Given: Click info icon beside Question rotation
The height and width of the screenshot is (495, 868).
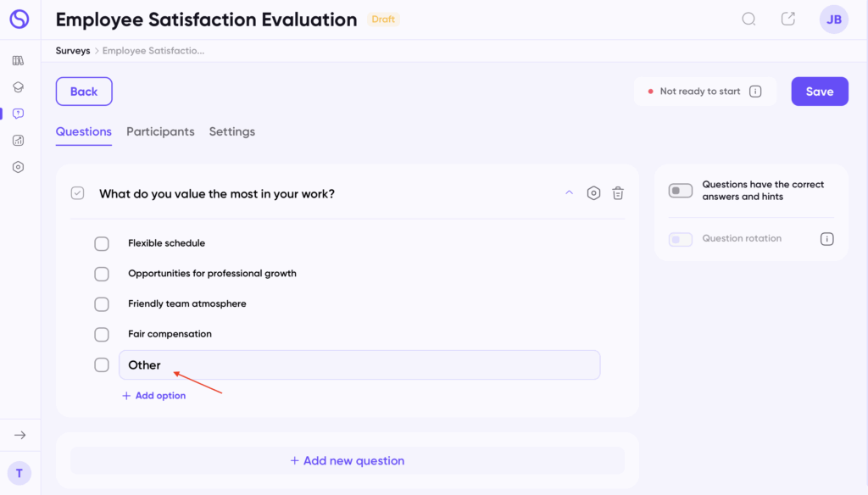Looking at the screenshot, I should point(826,239).
